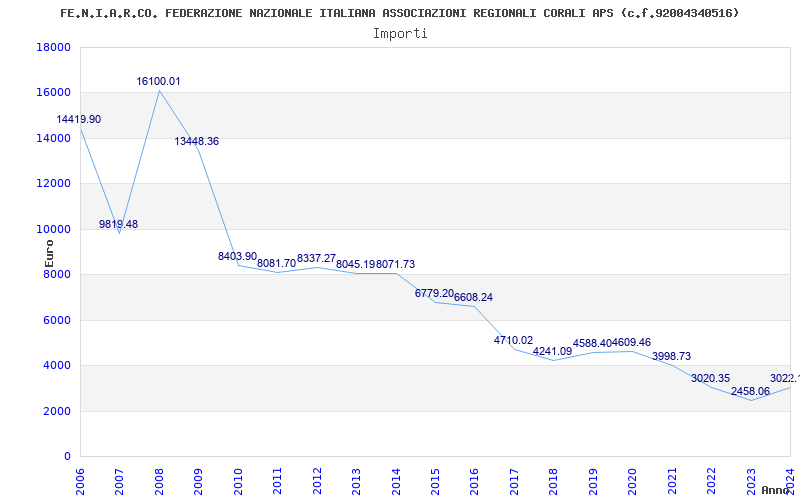Click data label 8403.90

237,257
